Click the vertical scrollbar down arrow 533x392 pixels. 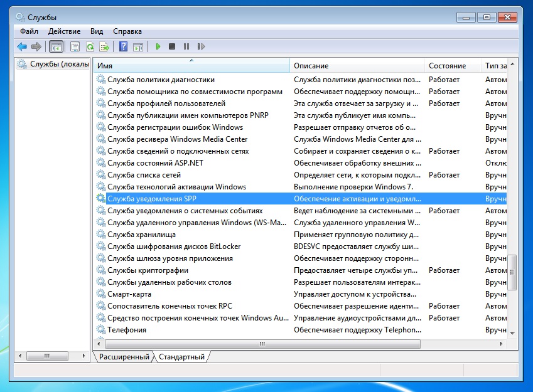tap(513, 332)
